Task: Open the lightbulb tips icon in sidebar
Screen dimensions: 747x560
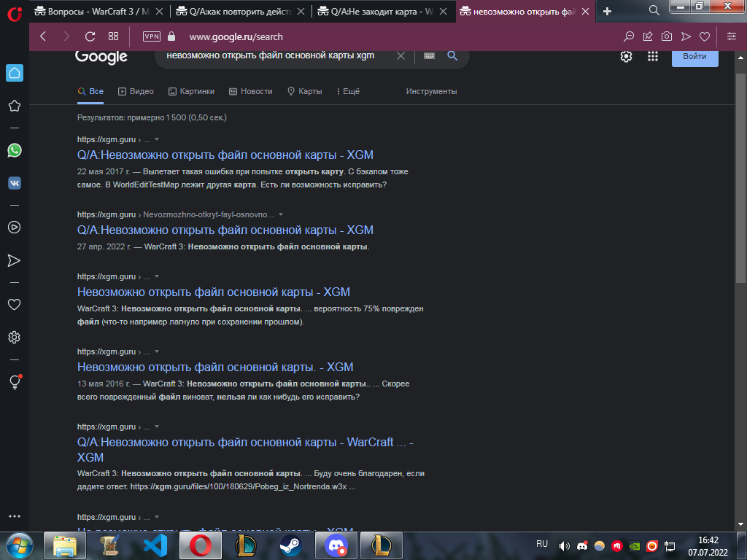Action: click(15, 382)
